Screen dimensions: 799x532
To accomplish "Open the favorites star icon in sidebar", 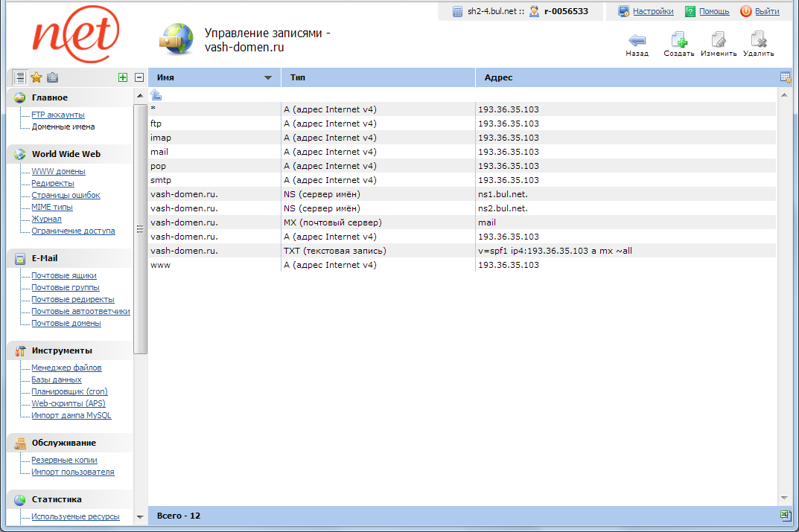I will tap(36, 77).
